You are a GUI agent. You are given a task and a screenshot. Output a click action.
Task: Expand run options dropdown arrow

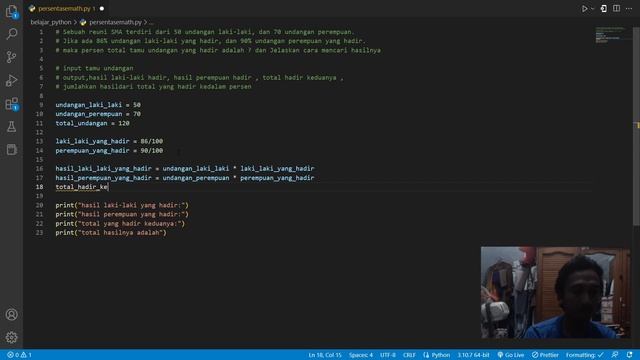click(x=593, y=9)
